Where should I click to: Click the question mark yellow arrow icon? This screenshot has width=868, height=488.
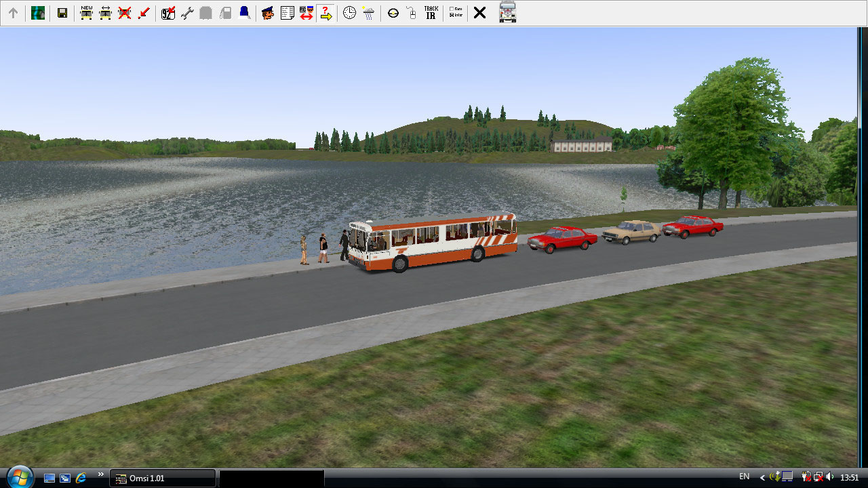click(x=325, y=13)
